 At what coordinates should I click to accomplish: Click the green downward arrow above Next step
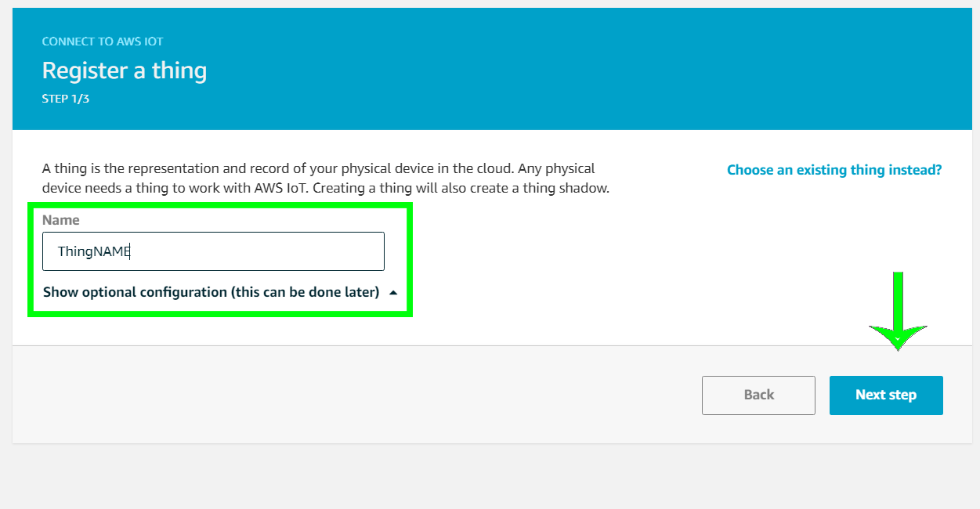[x=898, y=311]
